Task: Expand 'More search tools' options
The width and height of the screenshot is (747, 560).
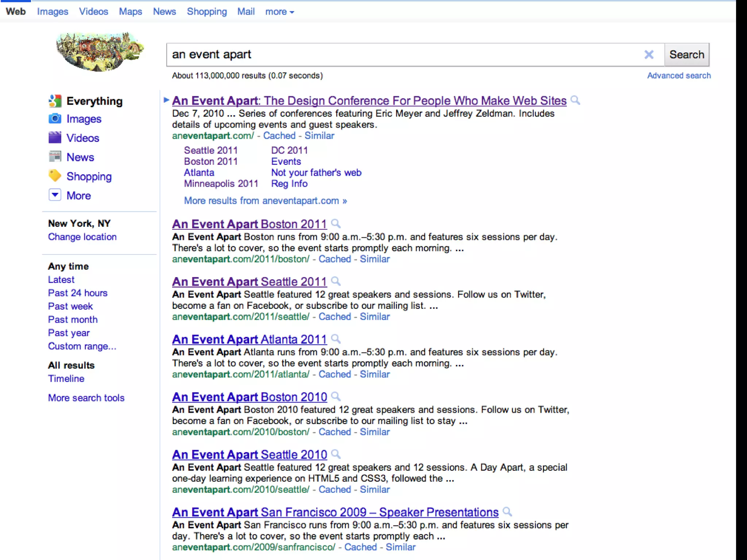Action: [x=86, y=398]
